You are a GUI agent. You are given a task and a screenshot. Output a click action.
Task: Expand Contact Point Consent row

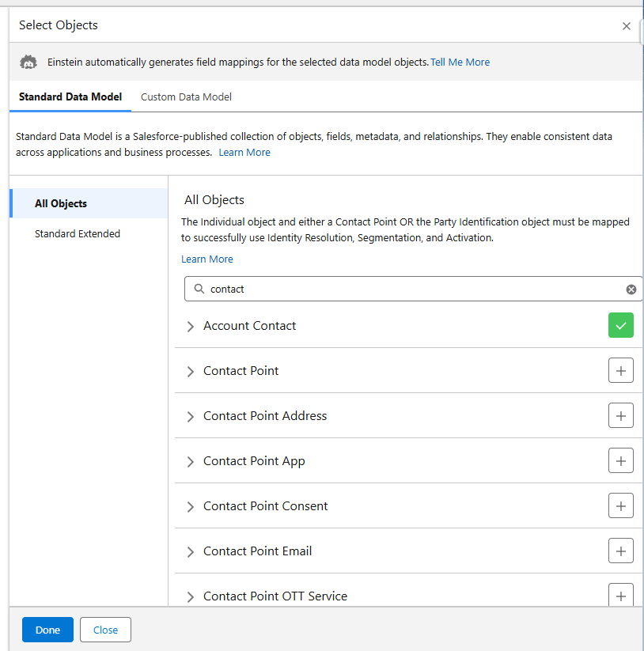[x=190, y=507]
